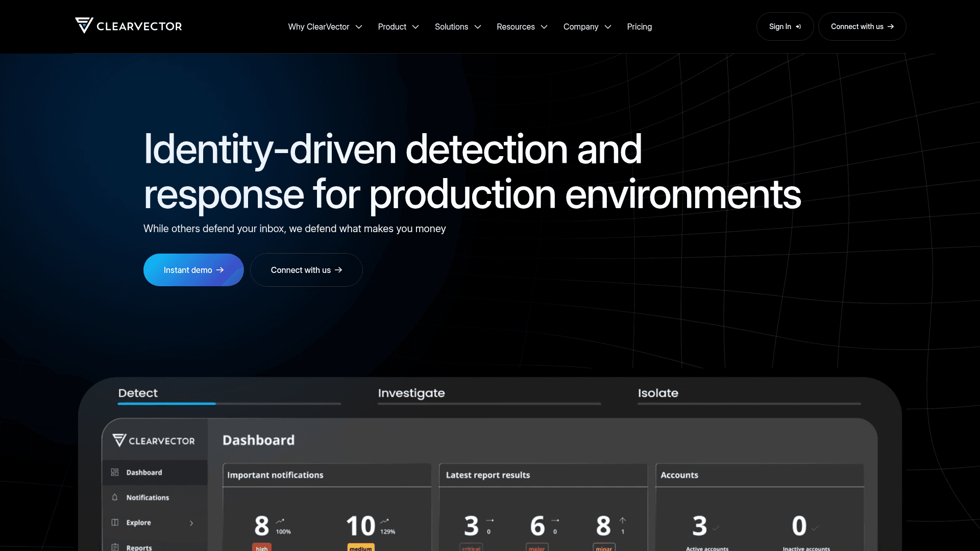The height and width of the screenshot is (551, 980).
Task: Click the high notifications count 8
Action: click(262, 525)
